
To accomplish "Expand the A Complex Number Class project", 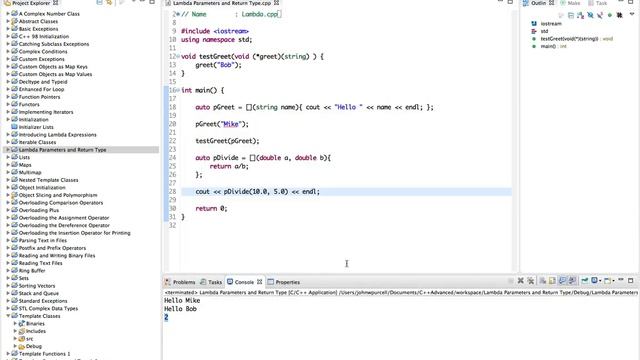I will 8,13.
